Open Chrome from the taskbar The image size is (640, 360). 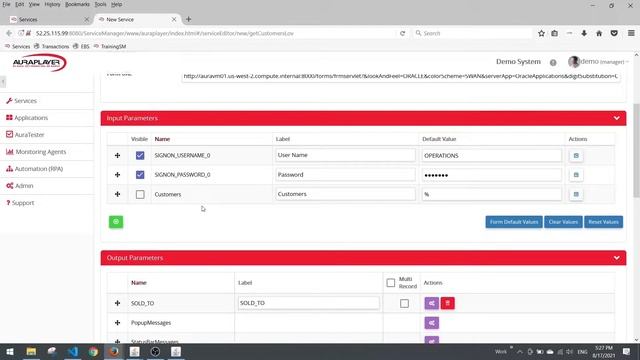point(93,351)
